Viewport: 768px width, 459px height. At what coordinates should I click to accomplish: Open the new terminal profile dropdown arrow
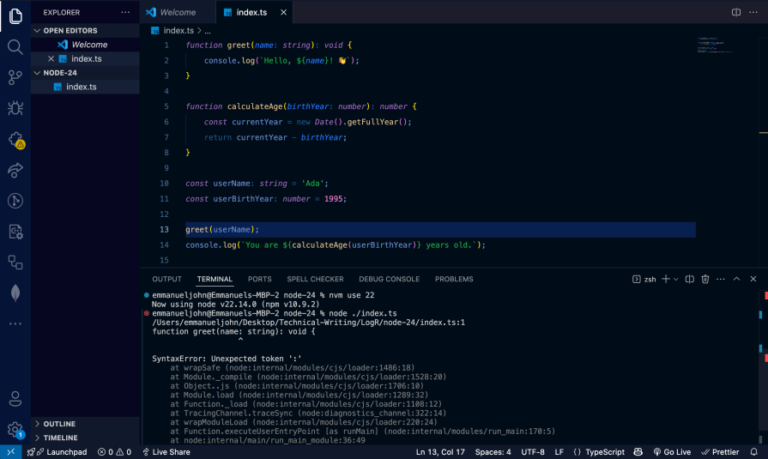[x=676, y=279]
